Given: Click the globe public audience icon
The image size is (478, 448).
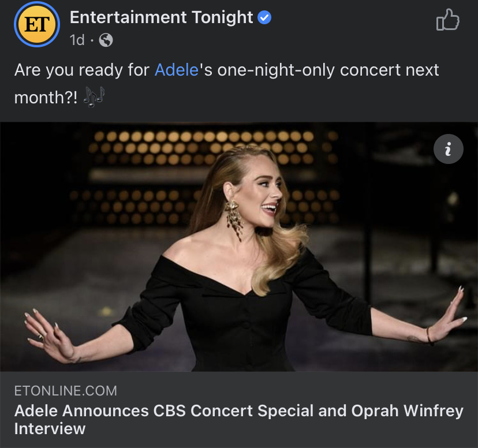Looking at the screenshot, I should coord(106,40).
